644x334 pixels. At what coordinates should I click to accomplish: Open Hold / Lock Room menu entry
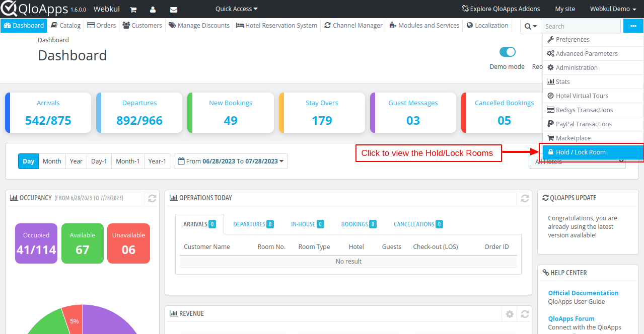point(593,152)
